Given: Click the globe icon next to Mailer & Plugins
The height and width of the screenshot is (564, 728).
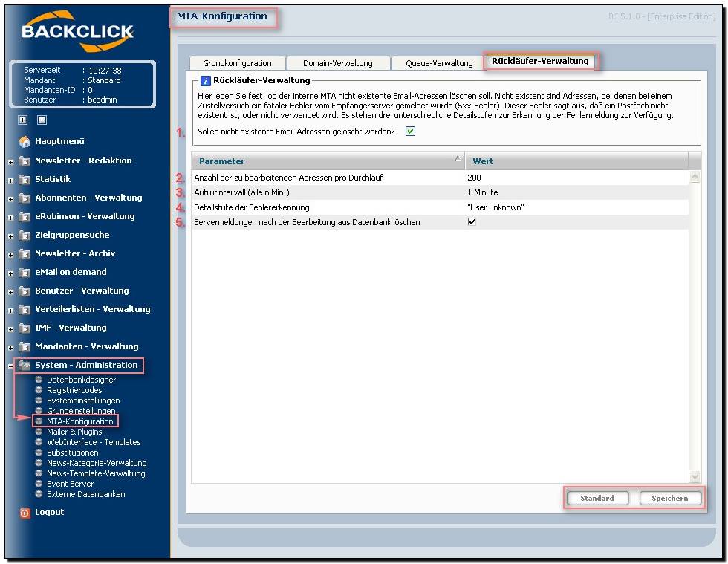Looking at the screenshot, I should click(x=39, y=432).
